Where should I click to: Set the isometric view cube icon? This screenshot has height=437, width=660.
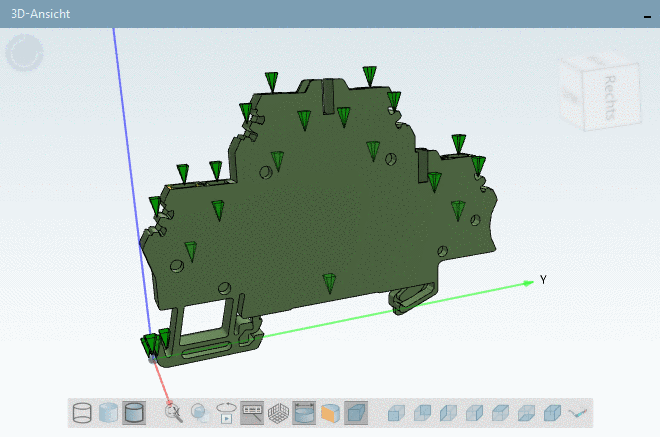click(552, 413)
